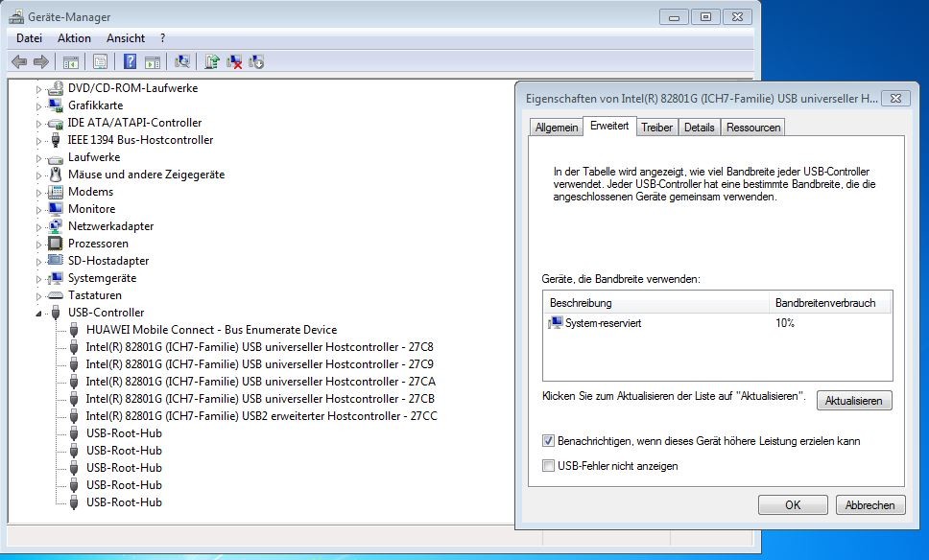Select the Laufwerke category label
929x560 pixels.
tap(94, 157)
